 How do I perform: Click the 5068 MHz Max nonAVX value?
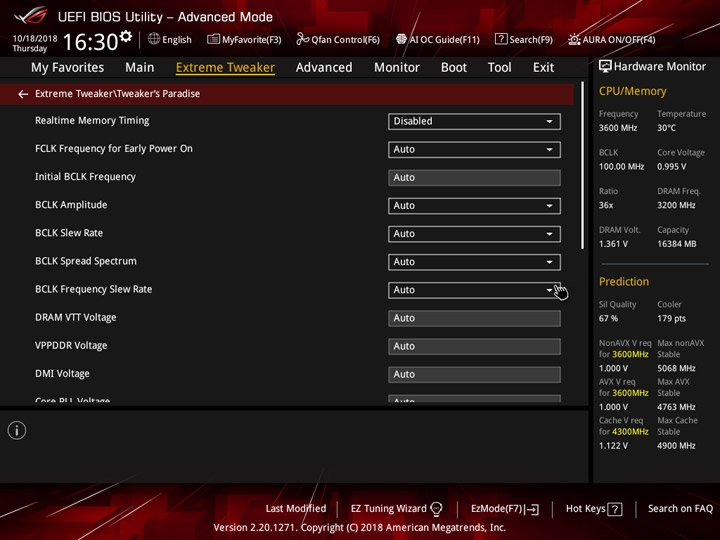[676, 368]
